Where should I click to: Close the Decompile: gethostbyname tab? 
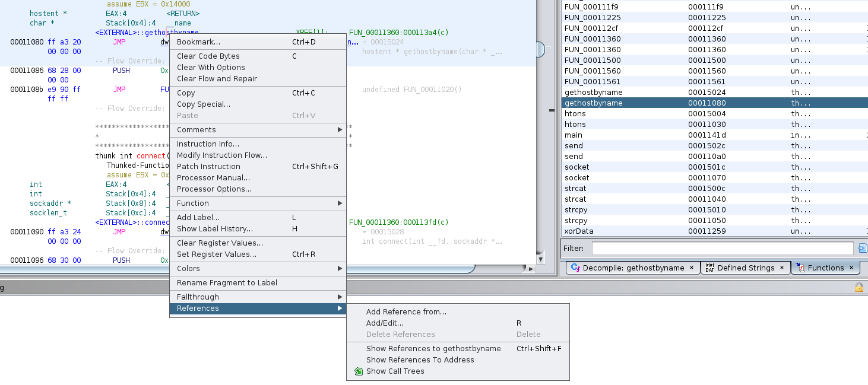click(692, 268)
